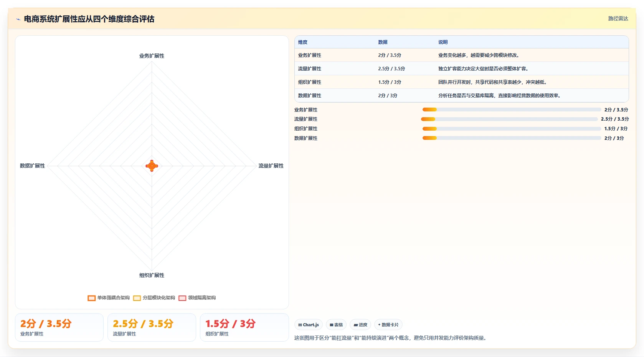Open the 2.5分 / 3.5分 流量扩展性 data card
The image size is (644, 357).
152,327
